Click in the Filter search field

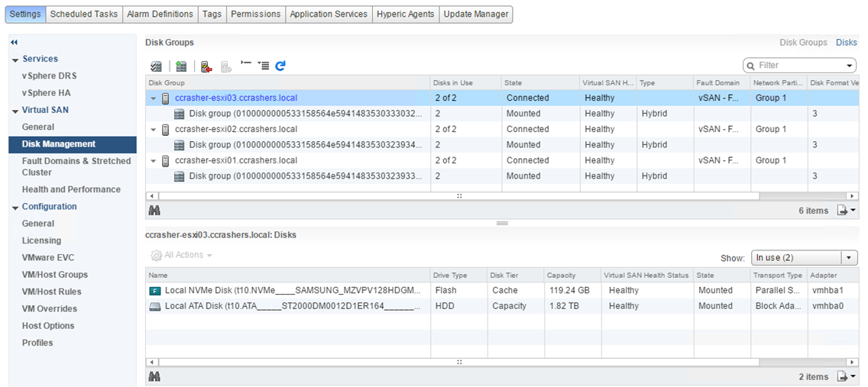[800, 66]
